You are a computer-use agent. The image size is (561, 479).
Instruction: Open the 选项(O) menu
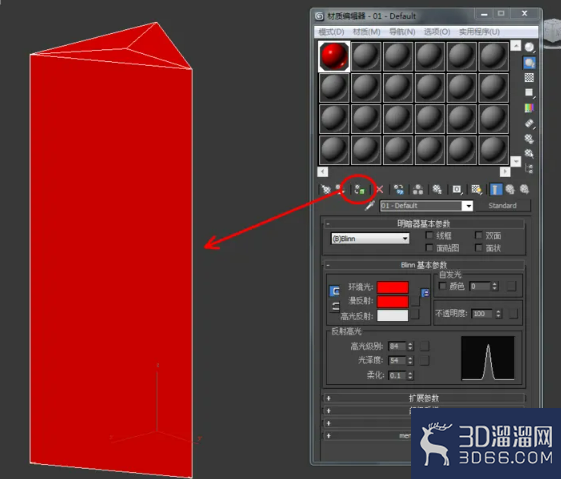click(x=437, y=32)
